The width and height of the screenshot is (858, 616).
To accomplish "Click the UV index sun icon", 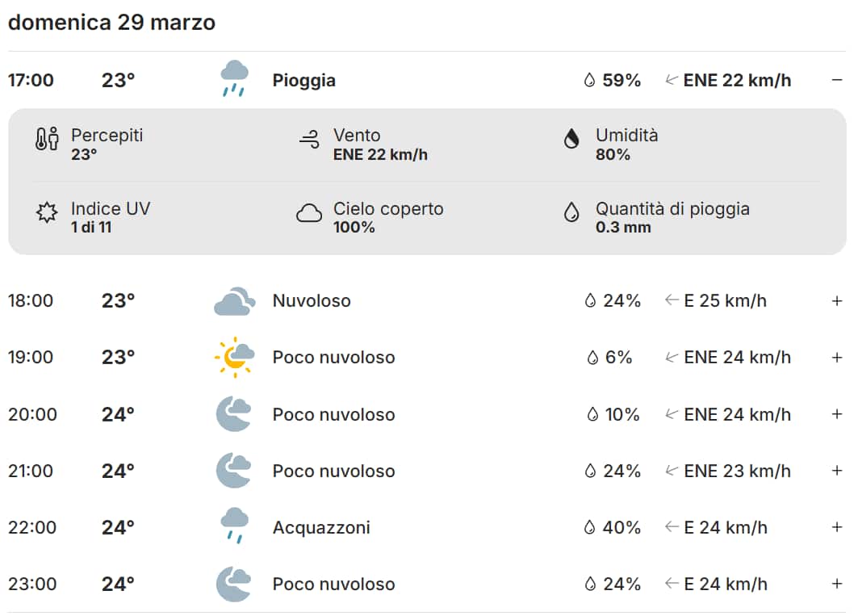I will point(47,213).
